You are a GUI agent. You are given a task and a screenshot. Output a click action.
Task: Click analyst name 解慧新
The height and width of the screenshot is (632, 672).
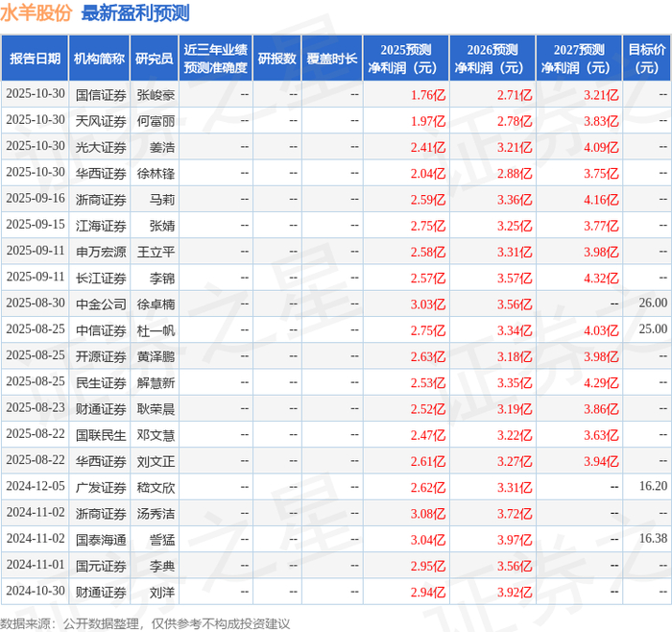[x=156, y=383]
